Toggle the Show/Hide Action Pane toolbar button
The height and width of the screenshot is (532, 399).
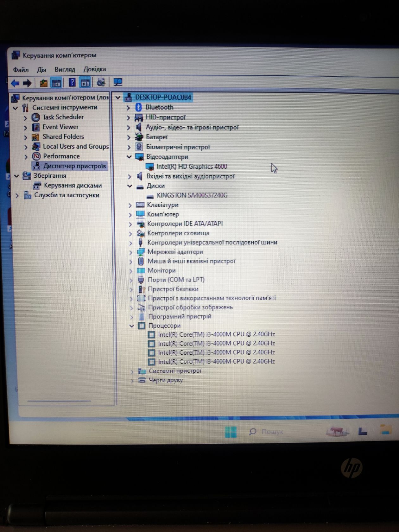click(x=85, y=83)
